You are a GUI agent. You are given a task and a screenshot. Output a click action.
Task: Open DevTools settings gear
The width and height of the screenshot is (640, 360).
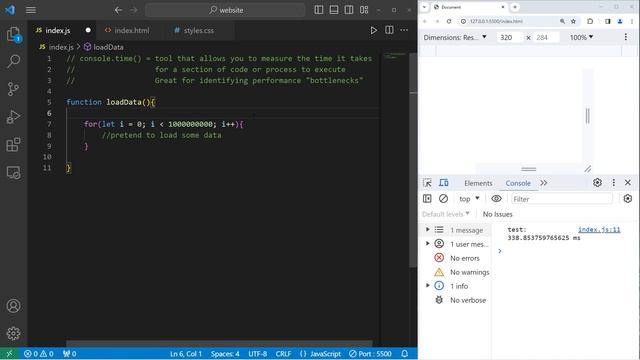[x=598, y=183]
